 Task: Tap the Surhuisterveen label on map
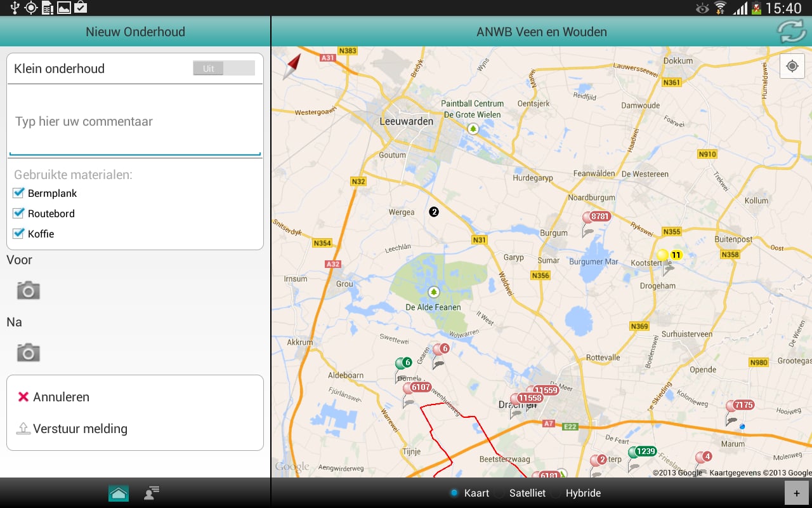click(687, 334)
